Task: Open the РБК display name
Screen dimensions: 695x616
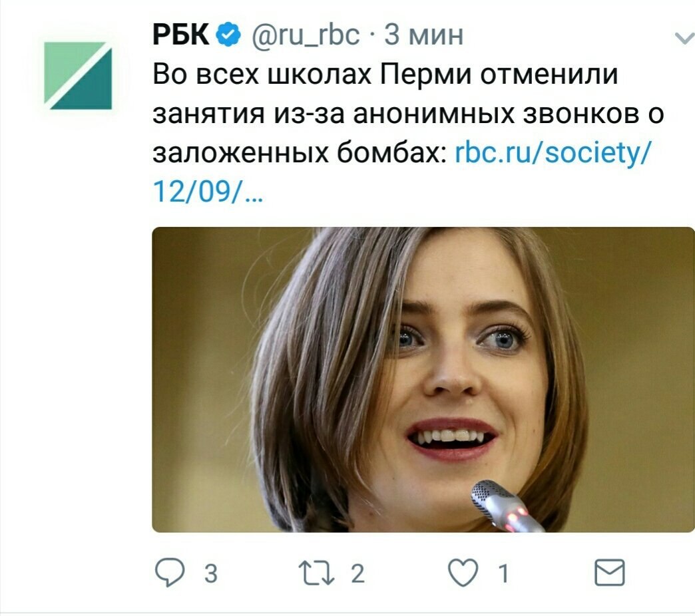Action: point(180,35)
